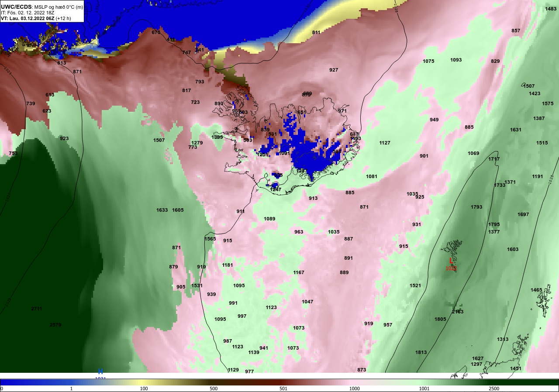The image size is (559, 392).
Task: Click the height value 857
Action: (516, 31)
